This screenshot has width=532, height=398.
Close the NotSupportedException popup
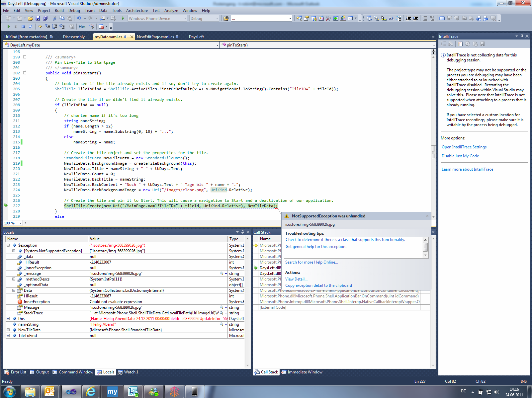pyautogui.click(x=427, y=216)
